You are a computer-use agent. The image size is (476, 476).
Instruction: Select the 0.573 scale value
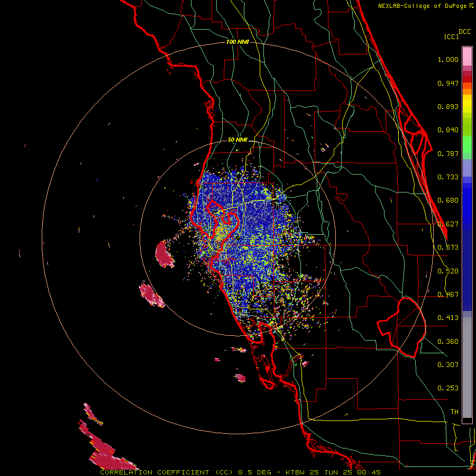tap(448, 248)
